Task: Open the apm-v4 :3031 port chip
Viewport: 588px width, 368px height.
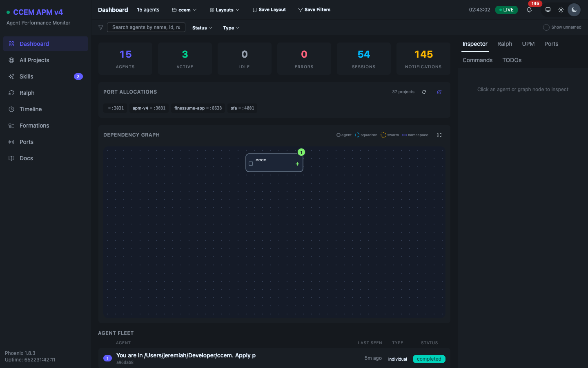Action: coord(149,108)
